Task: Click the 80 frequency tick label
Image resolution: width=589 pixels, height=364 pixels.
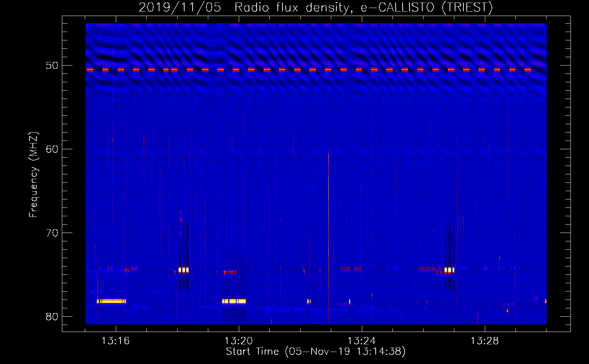Action: pos(52,317)
